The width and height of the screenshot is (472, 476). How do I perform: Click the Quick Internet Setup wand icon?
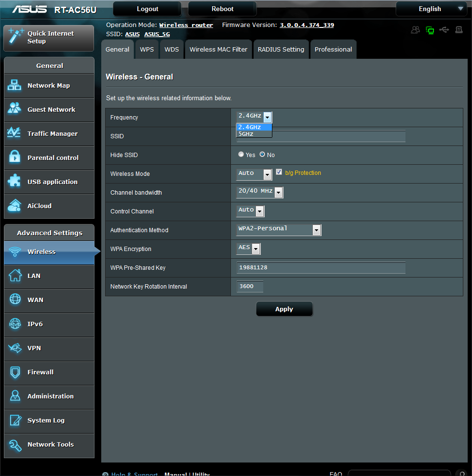(15, 36)
